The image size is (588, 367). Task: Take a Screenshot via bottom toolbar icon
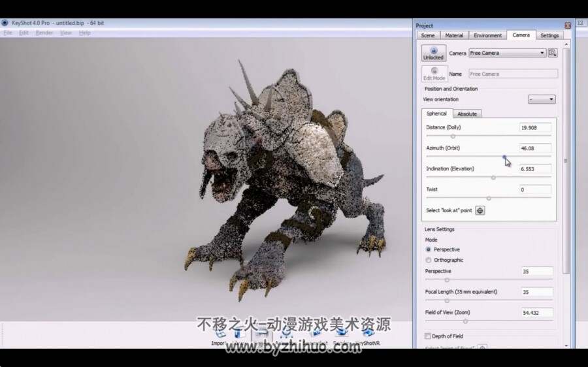click(x=317, y=336)
